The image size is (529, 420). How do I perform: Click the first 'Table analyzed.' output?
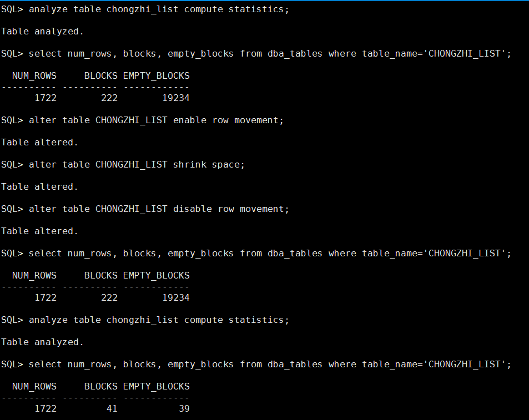(42, 32)
